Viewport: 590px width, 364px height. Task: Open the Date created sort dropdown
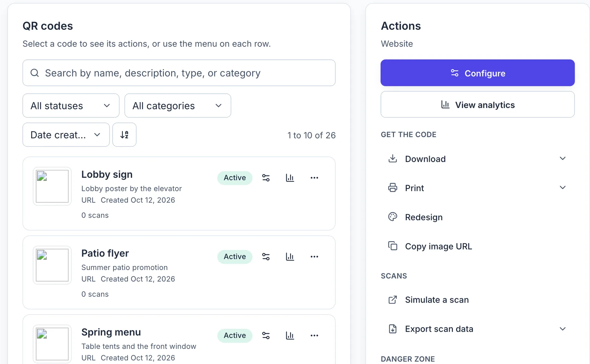click(66, 135)
